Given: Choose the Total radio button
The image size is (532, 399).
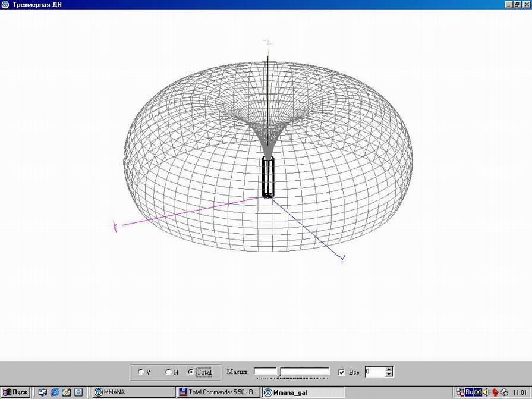Looking at the screenshot, I should (x=191, y=372).
